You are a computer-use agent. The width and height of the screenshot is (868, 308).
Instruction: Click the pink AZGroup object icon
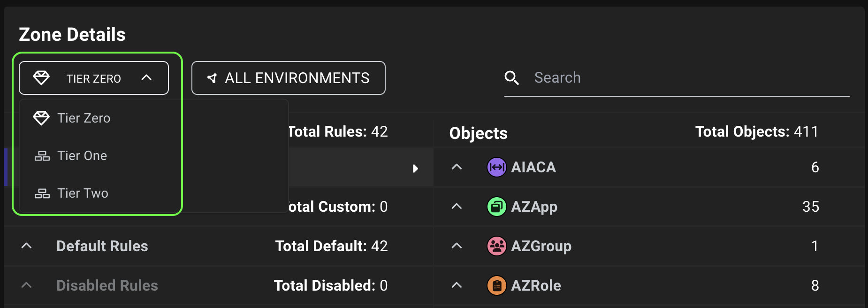tap(496, 246)
